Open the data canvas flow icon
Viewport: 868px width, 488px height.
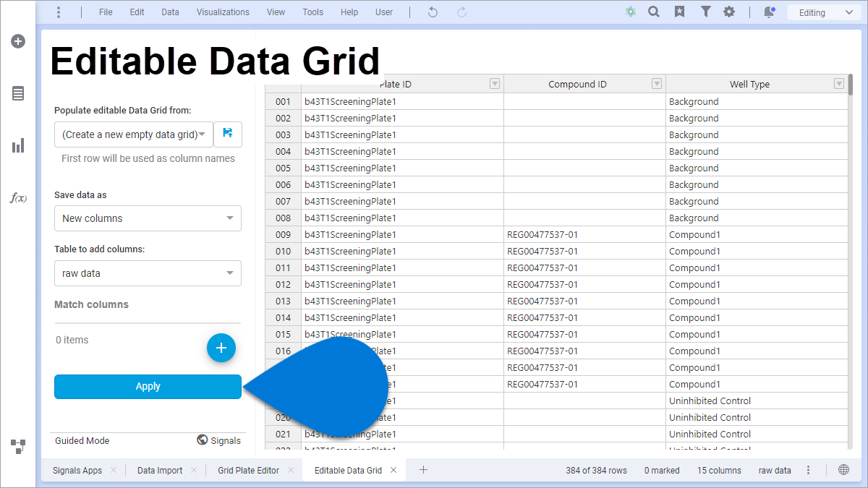18,446
